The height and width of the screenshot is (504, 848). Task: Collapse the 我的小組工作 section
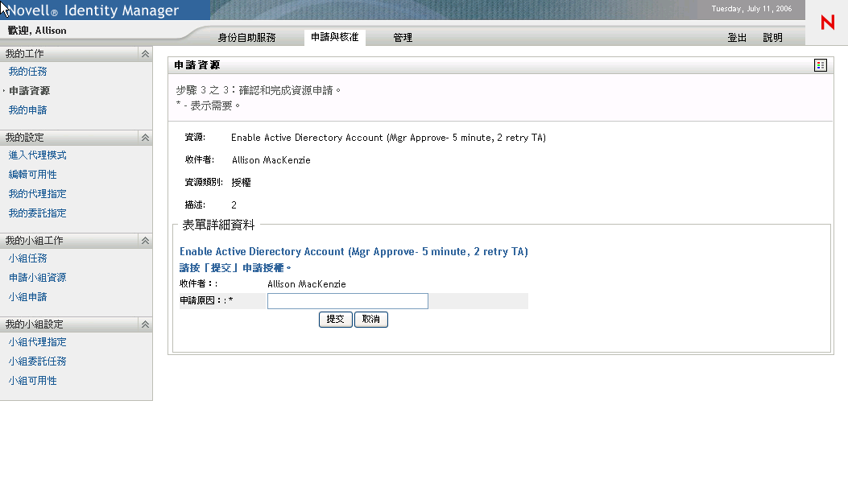click(x=145, y=241)
